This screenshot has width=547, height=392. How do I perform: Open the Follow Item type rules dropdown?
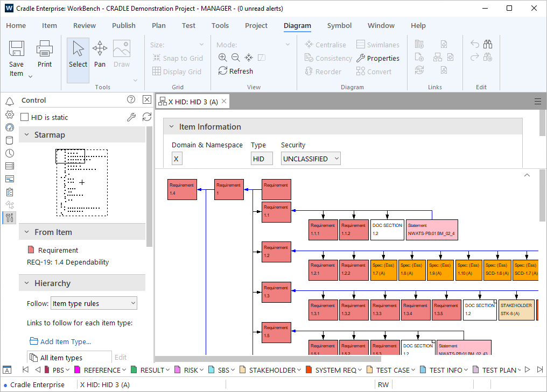tap(94, 303)
